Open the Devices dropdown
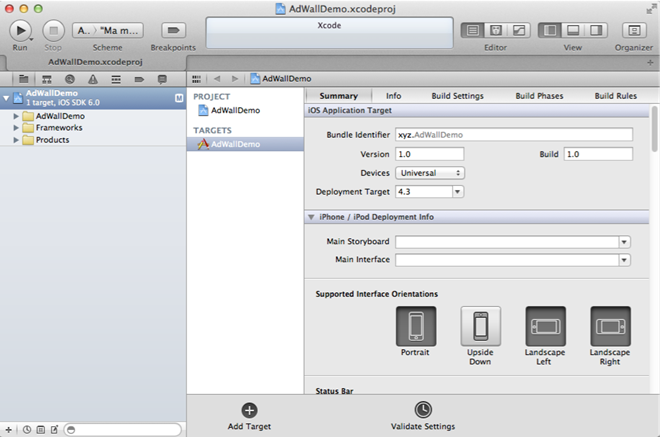The height and width of the screenshot is (437, 660). click(x=430, y=173)
